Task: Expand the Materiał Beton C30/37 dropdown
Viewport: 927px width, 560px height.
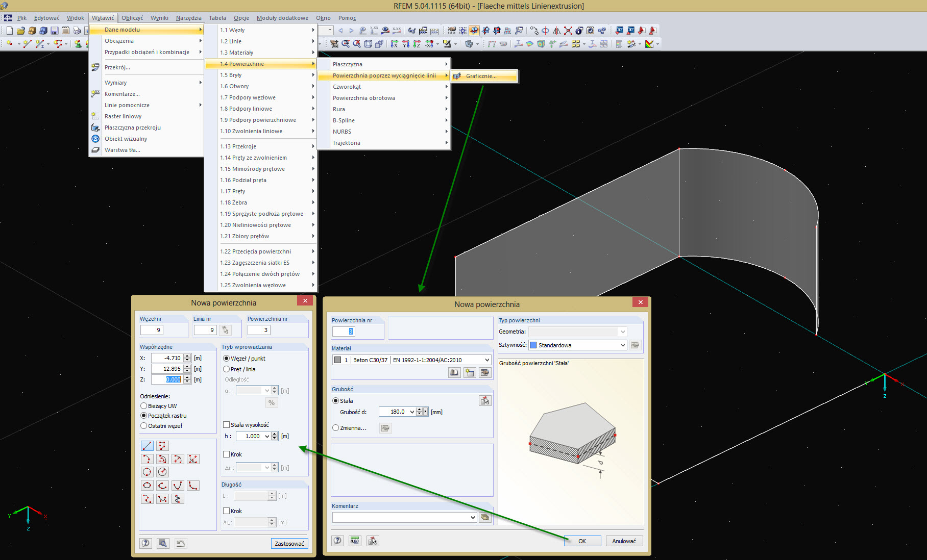Action: click(x=487, y=360)
